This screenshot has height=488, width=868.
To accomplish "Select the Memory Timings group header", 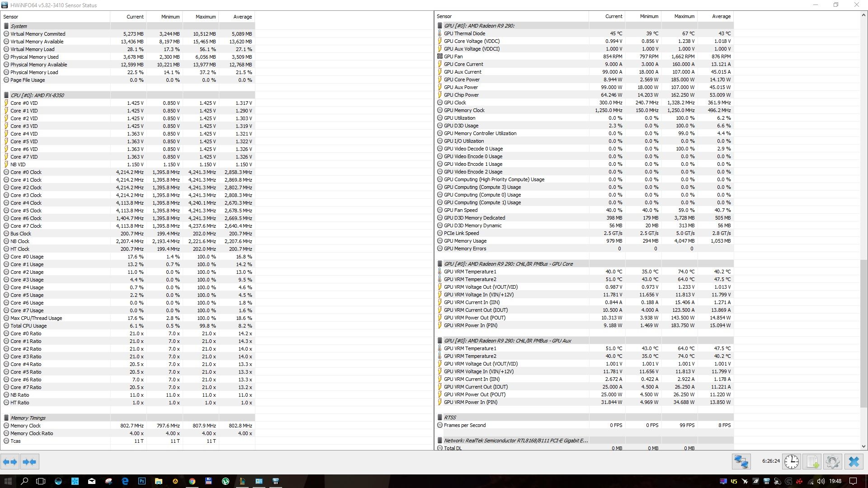I will 128,418.
